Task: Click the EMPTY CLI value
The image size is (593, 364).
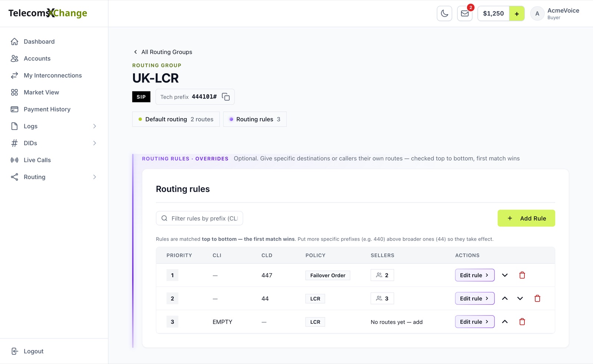Action: click(x=222, y=322)
